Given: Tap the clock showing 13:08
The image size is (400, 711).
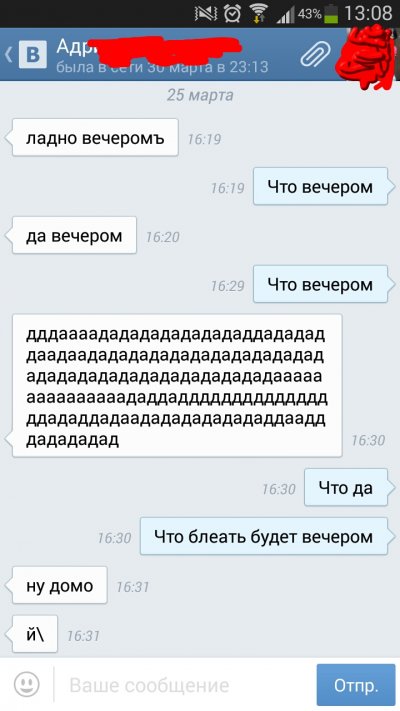Looking at the screenshot, I should 368,13.
